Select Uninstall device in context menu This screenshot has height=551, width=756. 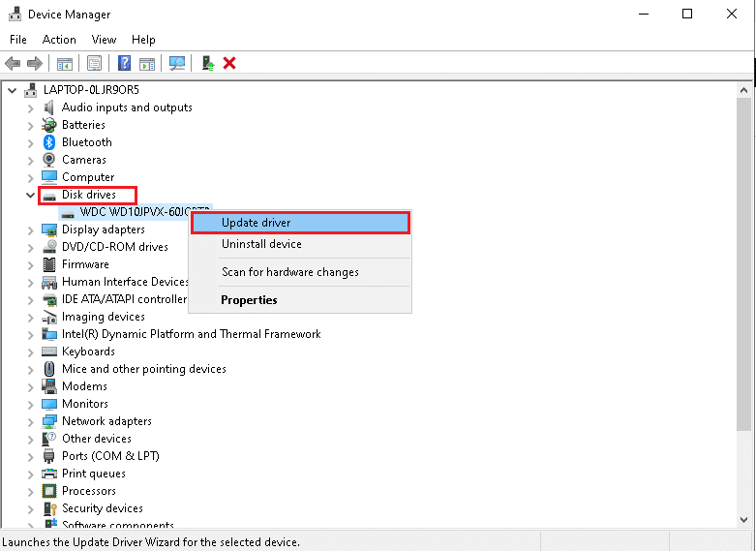pos(261,244)
